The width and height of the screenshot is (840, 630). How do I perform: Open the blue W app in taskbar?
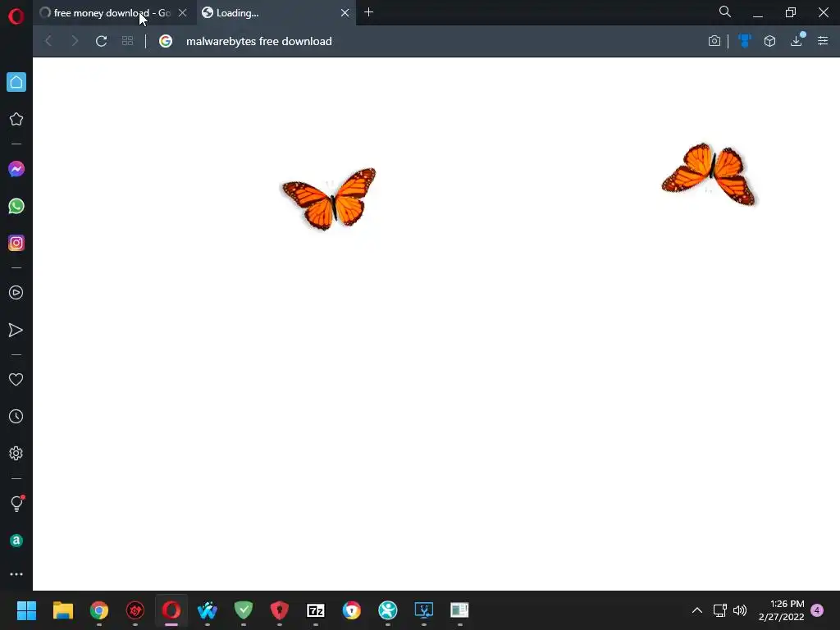208,610
